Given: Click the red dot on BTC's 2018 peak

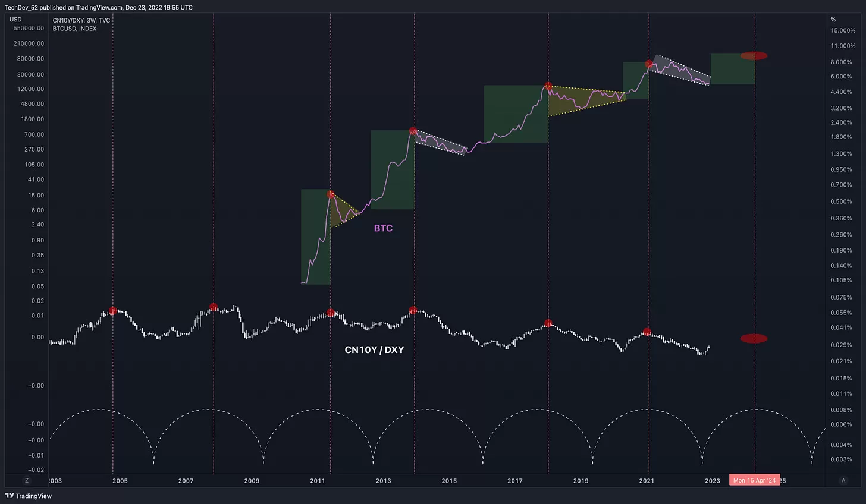Looking at the screenshot, I should [x=548, y=87].
